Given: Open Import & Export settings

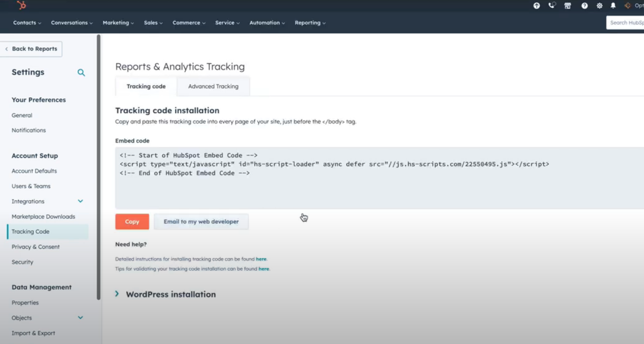Looking at the screenshot, I should [x=34, y=333].
